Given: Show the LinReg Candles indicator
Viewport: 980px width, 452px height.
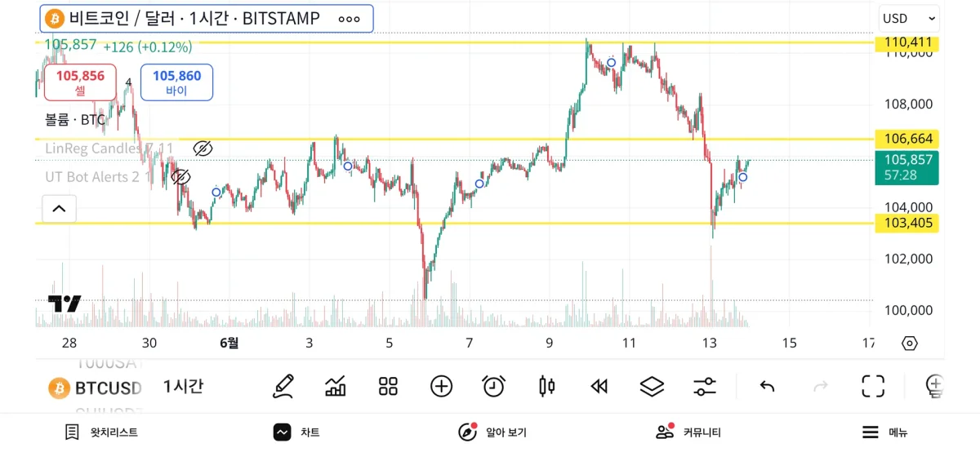Looking at the screenshot, I should pos(203,148).
